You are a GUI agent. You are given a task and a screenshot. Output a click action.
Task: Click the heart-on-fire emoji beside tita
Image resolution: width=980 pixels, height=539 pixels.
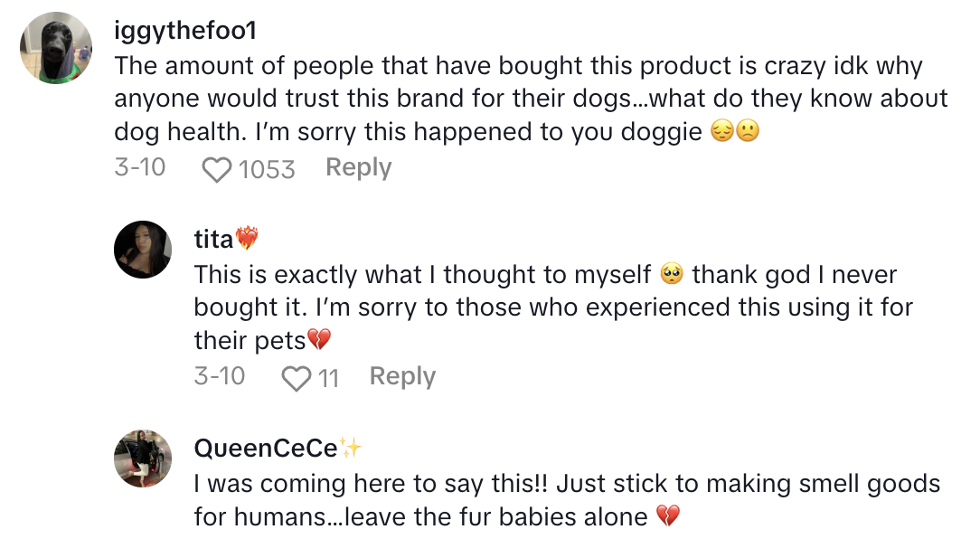pos(247,239)
